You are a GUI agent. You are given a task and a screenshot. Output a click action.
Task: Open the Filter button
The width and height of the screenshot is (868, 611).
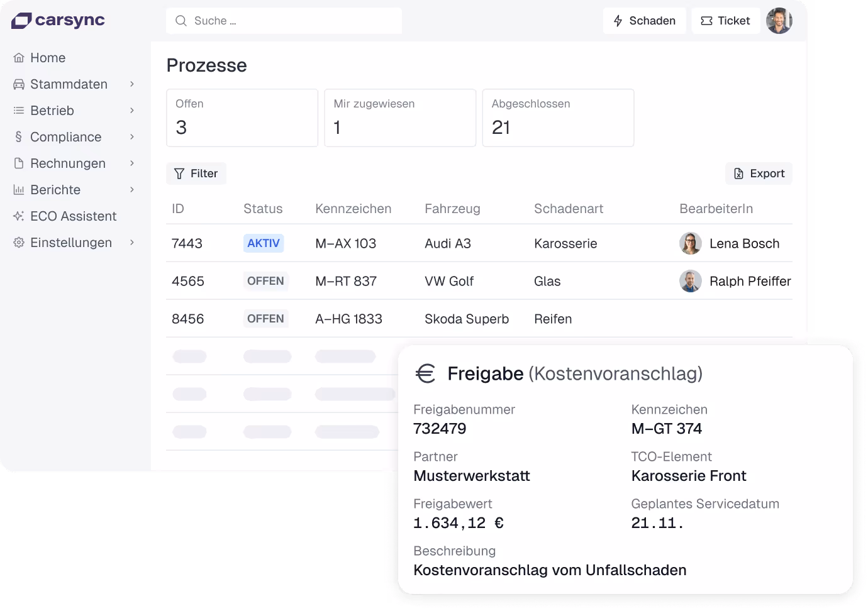coord(196,173)
